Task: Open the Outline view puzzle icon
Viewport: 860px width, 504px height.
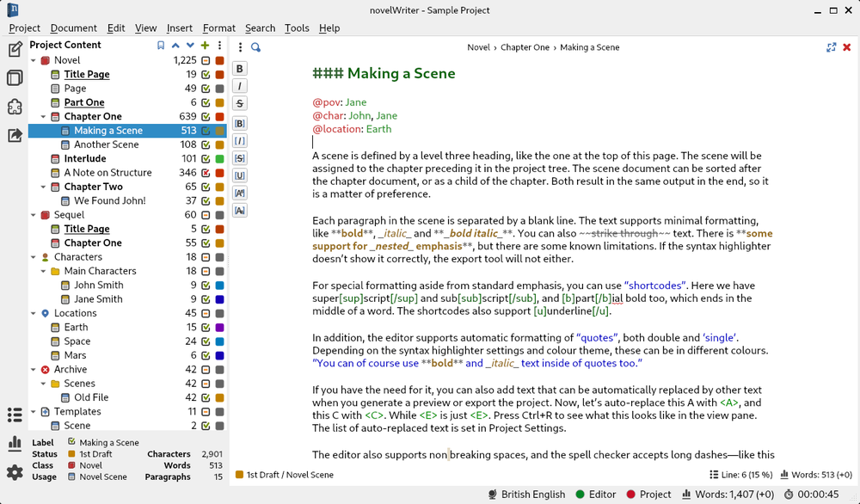Action: (15, 107)
